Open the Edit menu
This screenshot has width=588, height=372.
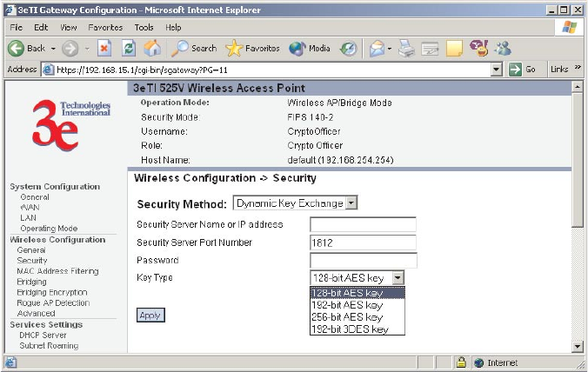(41, 27)
